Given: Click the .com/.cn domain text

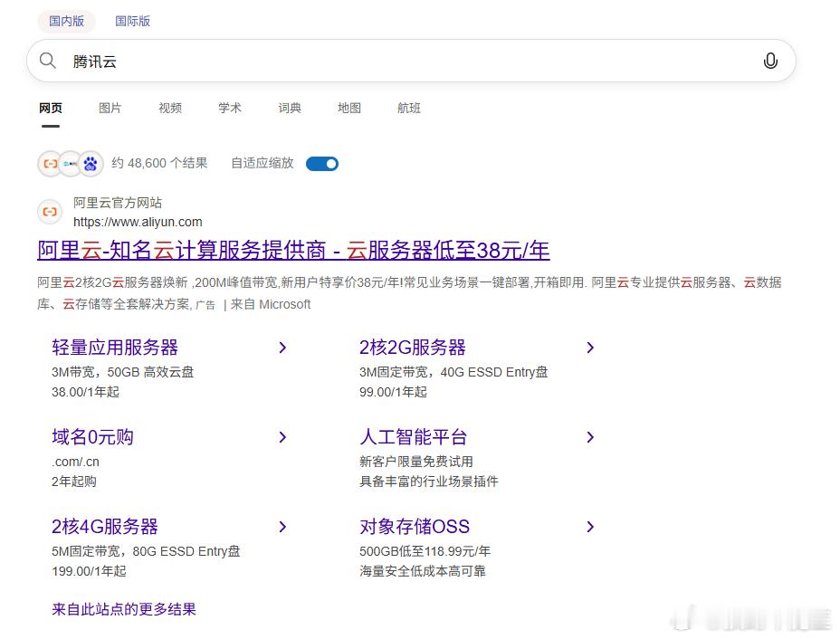Looking at the screenshot, I should [x=75, y=462].
